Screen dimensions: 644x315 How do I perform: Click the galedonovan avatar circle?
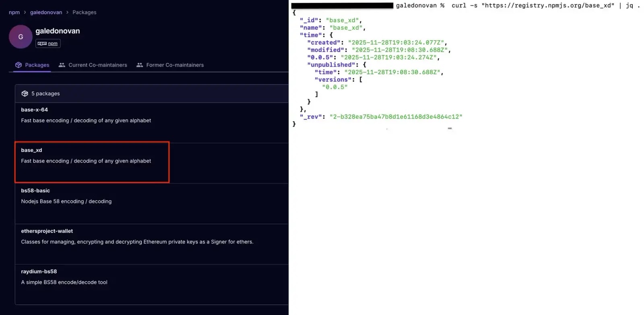point(21,37)
